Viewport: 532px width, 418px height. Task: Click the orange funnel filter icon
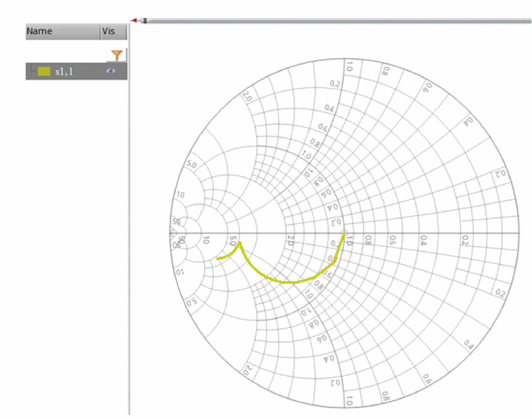click(x=117, y=54)
